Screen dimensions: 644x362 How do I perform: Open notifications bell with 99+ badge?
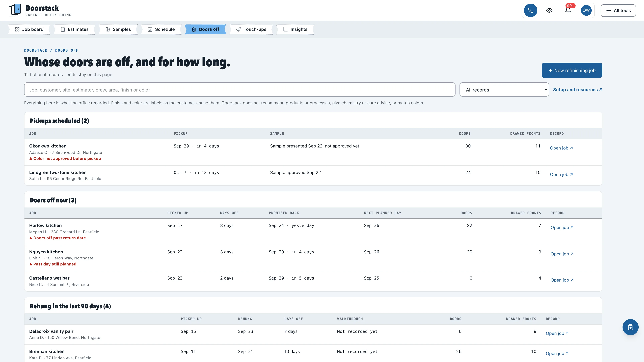click(568, 11)
